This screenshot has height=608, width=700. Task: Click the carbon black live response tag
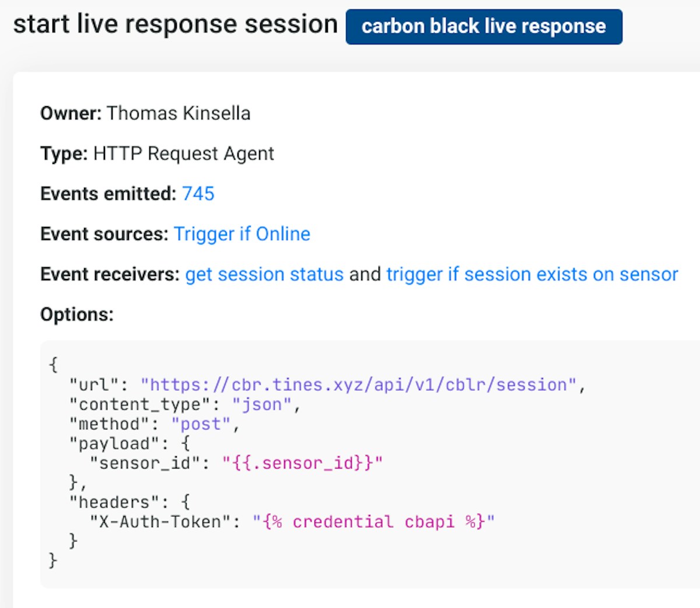pos(484,27)
